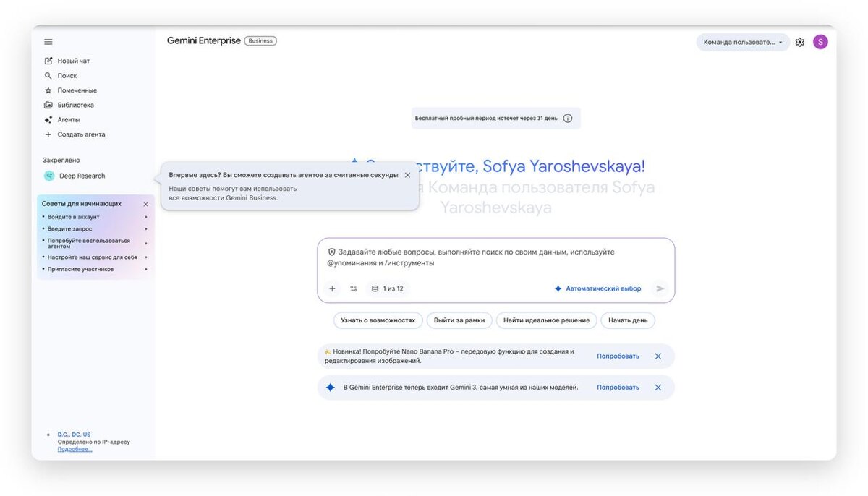
Task: Click the shield icon in the prompt field
Action: pyautogui.click(x=332, y=252)
